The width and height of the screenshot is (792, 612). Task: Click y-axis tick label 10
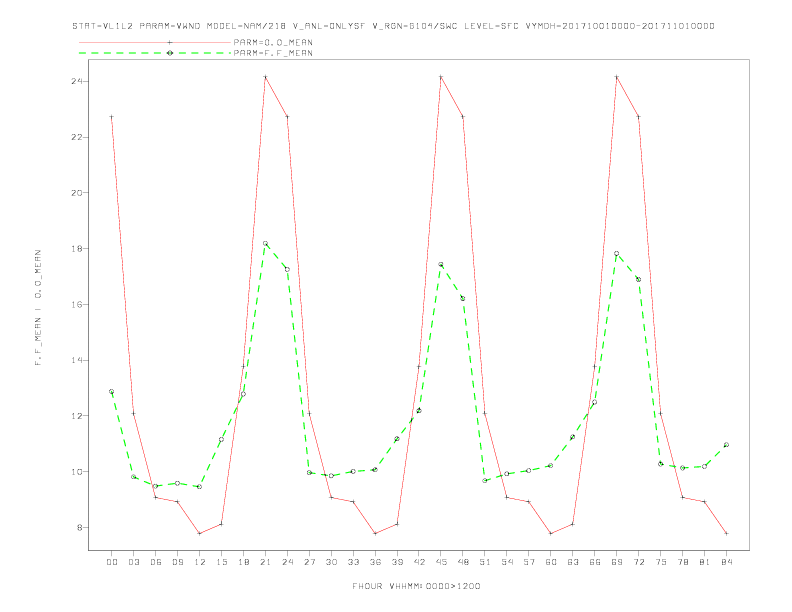tap(76, 472)
